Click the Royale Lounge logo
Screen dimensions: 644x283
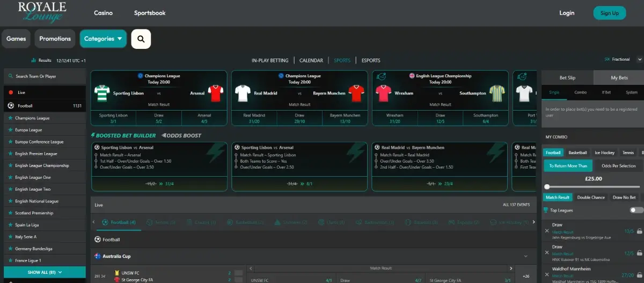click(x=42, y=12)
